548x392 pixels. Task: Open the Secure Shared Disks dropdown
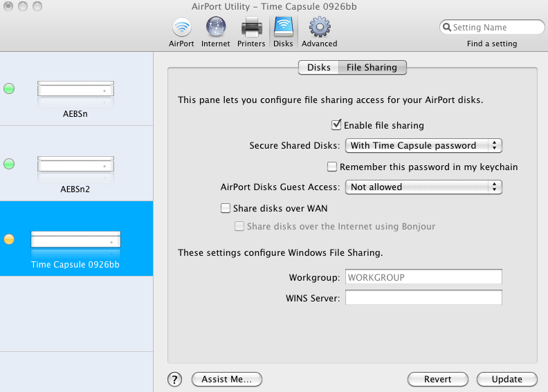(x=423, y=146)
